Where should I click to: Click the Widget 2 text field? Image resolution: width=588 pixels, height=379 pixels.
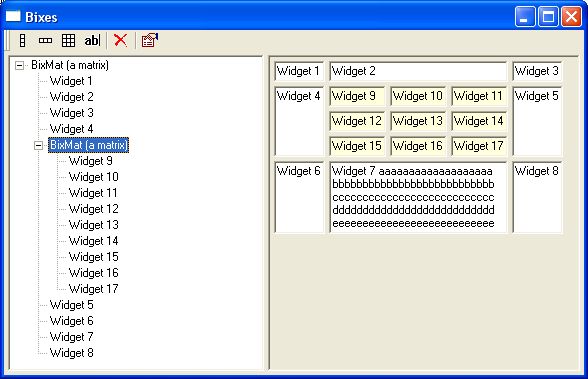coord(418,71)
